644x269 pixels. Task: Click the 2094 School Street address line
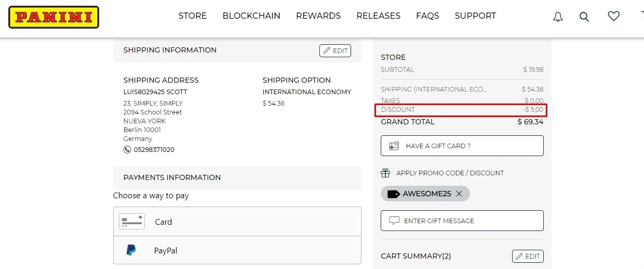(x=153, y=112)
